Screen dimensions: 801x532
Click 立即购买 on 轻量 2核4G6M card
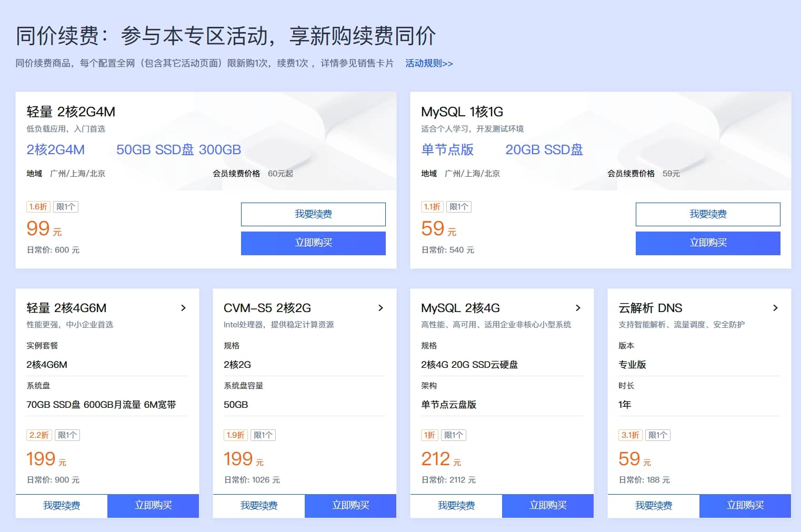[x=153, y=506]
